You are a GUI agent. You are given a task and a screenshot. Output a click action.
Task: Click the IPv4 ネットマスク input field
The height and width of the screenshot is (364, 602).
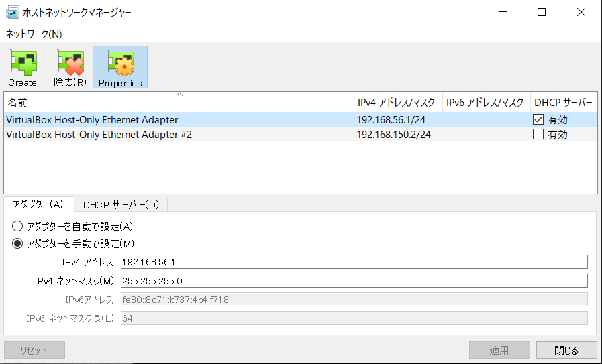click(x=354, y=281)
